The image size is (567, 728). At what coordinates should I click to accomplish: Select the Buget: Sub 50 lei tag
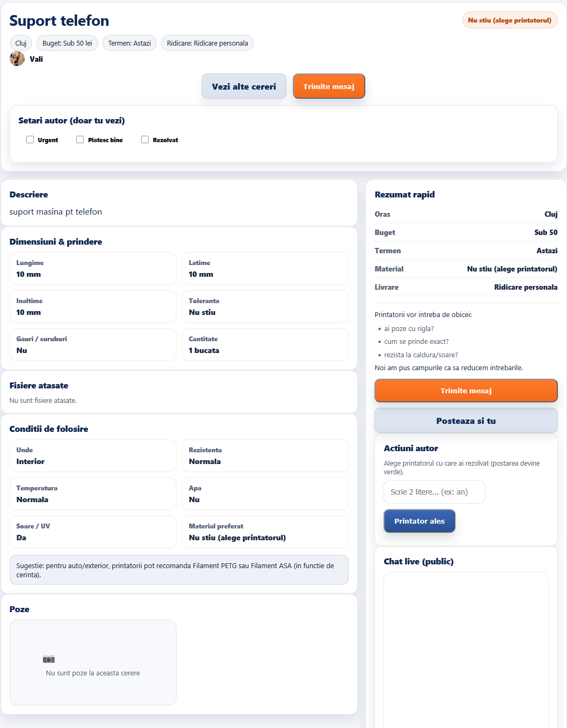(x=67, y=43)
